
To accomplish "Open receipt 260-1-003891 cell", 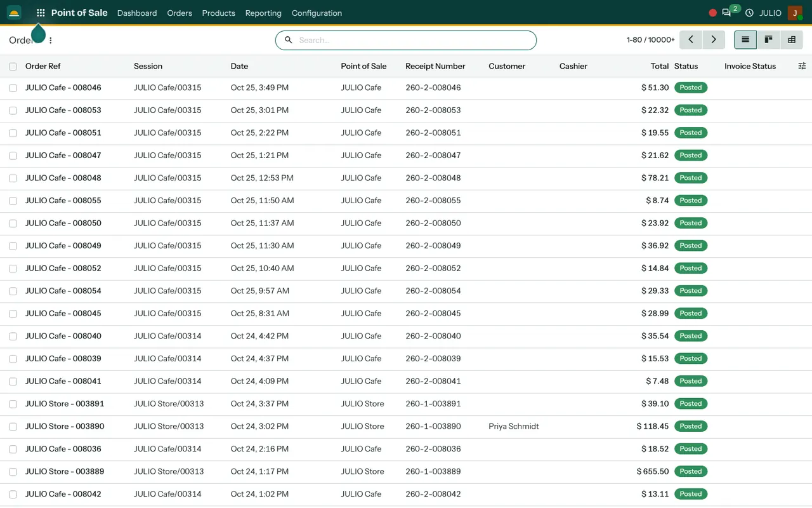I will pos(433,403).
